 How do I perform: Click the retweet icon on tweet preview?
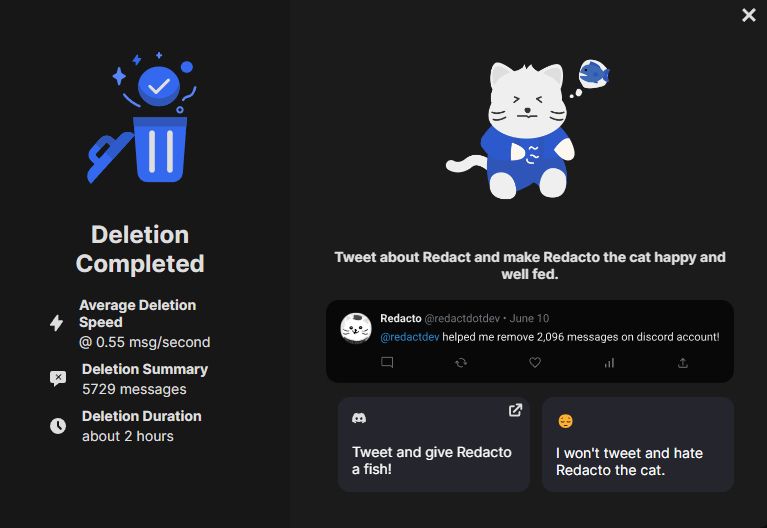pyautogui.click(x=461, y=363)
